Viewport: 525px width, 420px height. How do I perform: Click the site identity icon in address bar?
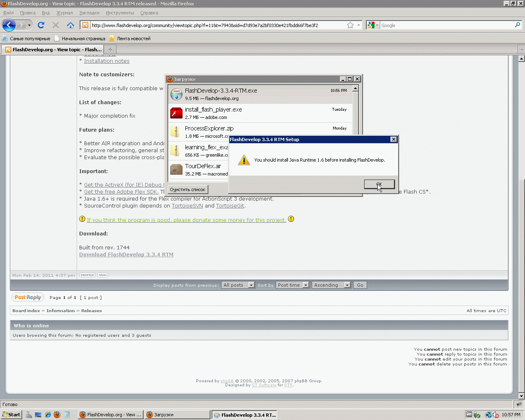pyautogui.click(x=85, y=25)
